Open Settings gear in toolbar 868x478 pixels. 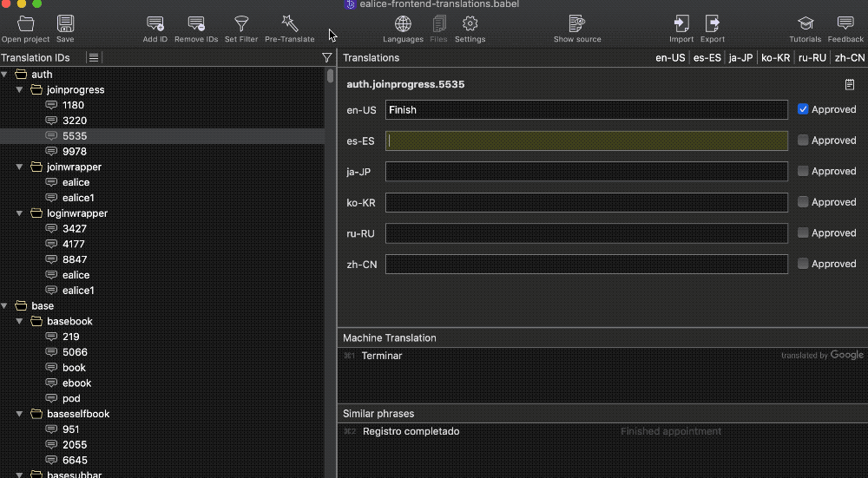coord(470,23)
